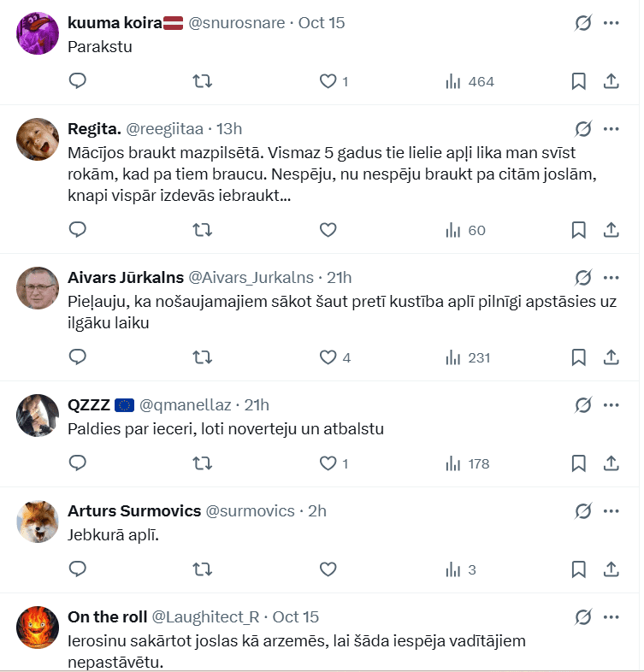
Task: Click Arturs Surmovics' fox avatar
Action: [x=38, y=522]
